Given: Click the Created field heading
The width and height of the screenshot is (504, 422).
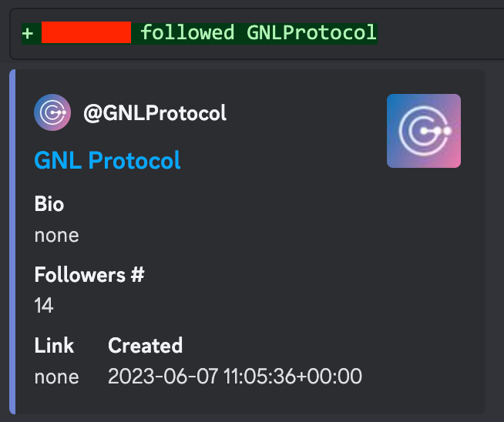Looking at the screenshot, I should coord(146,346).
